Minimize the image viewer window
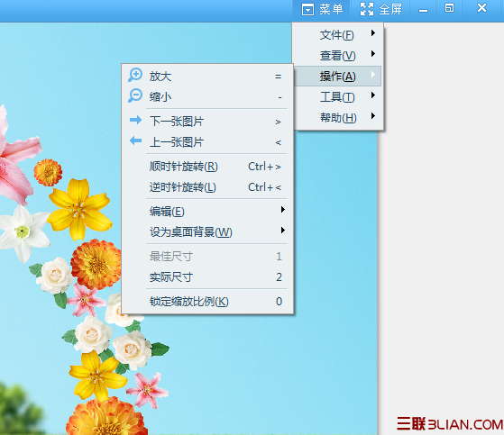Viewport: 504px width, 435px height. coord(423,10)
